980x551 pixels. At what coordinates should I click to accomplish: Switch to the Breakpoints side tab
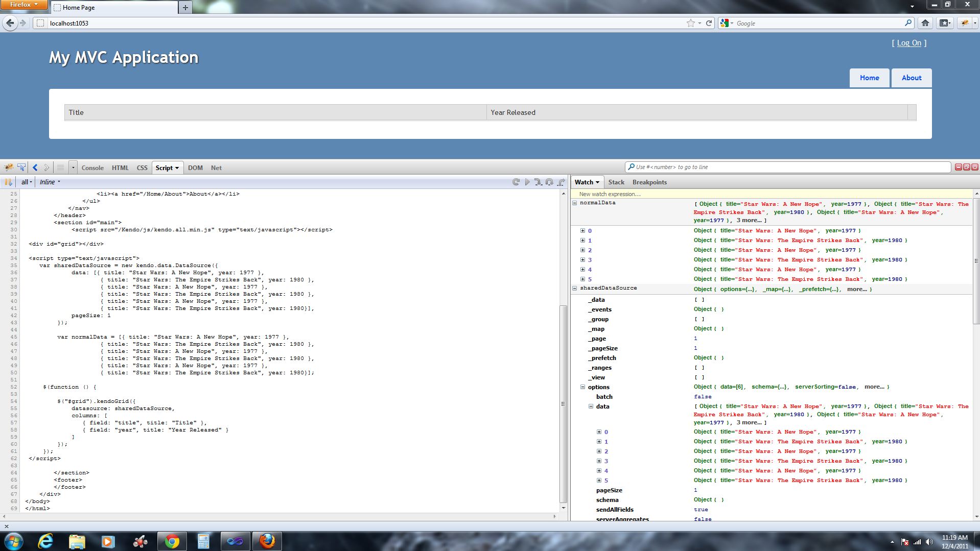point(649,182)
